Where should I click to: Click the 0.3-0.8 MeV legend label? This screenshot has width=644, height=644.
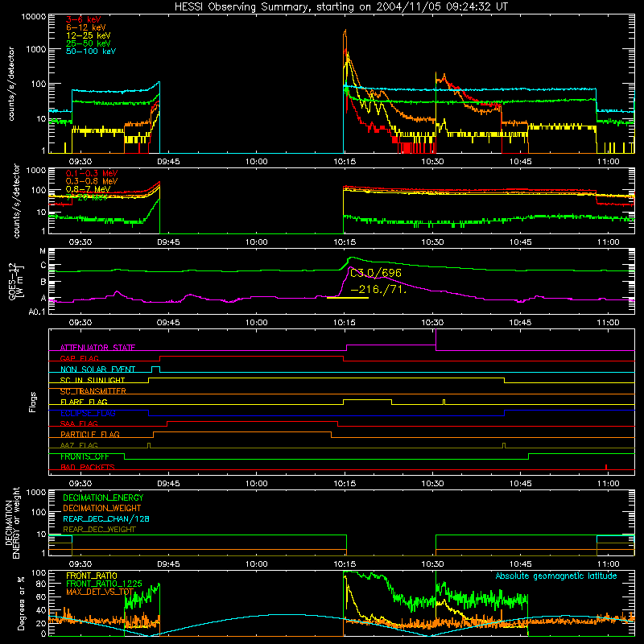(92, 181)
